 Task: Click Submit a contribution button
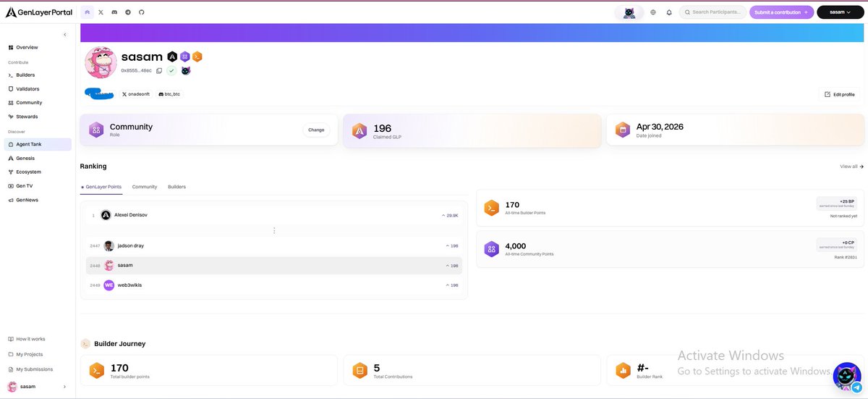(781, 12)
